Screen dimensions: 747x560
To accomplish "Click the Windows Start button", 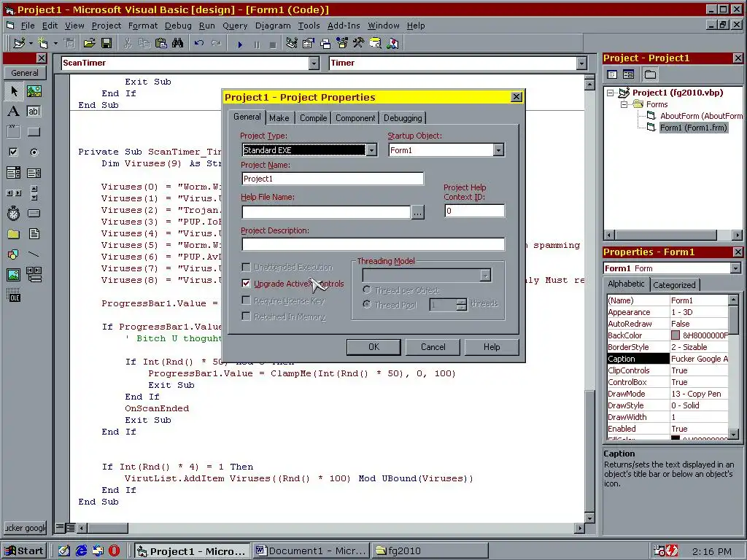I will [x=25, y=551].
